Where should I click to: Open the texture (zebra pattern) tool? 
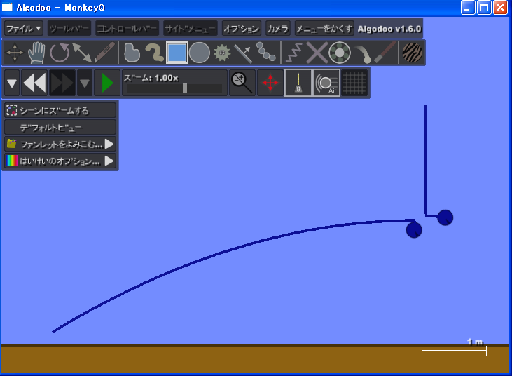[x=412, y=52]
